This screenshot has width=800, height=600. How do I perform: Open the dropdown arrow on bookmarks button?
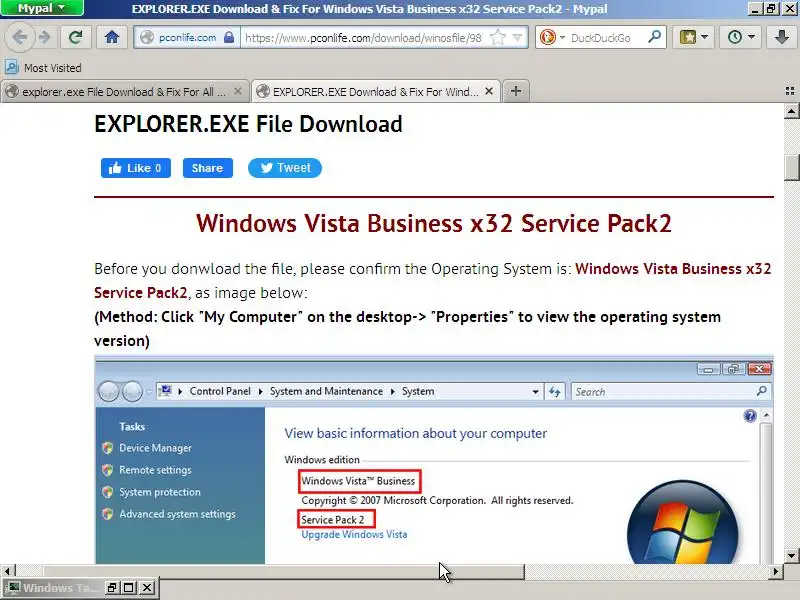click(705, 37)
